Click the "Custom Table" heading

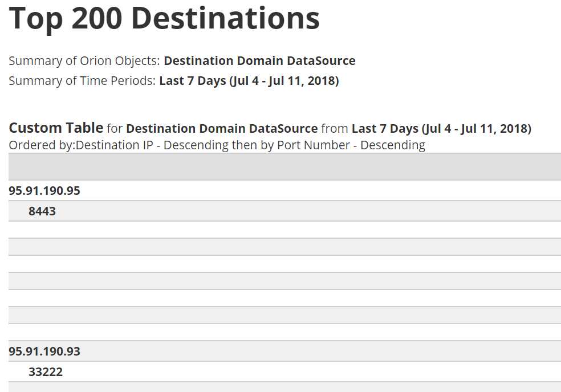coord(56,128)
